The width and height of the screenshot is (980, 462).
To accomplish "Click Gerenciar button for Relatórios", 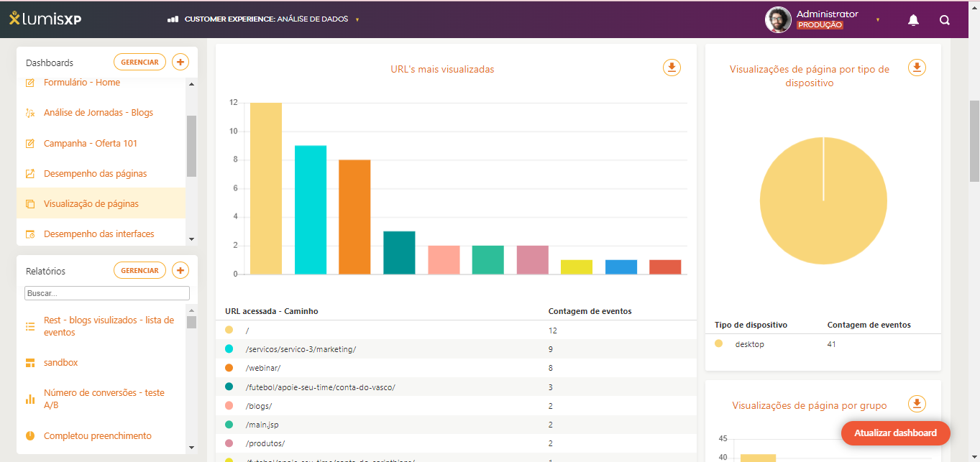I will coord(139,271).
